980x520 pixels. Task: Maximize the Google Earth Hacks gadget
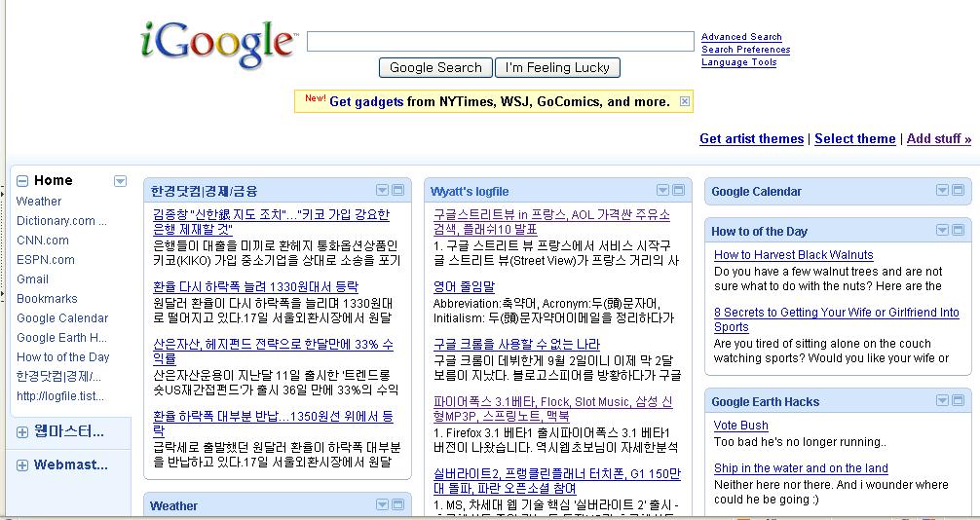coord(958,400)
